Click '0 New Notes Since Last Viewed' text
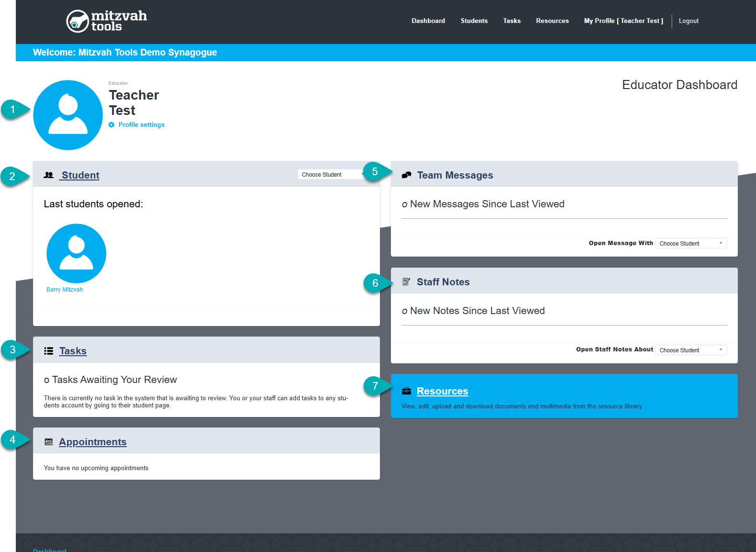This screenshot has height=552, width=756. [473, 311]
